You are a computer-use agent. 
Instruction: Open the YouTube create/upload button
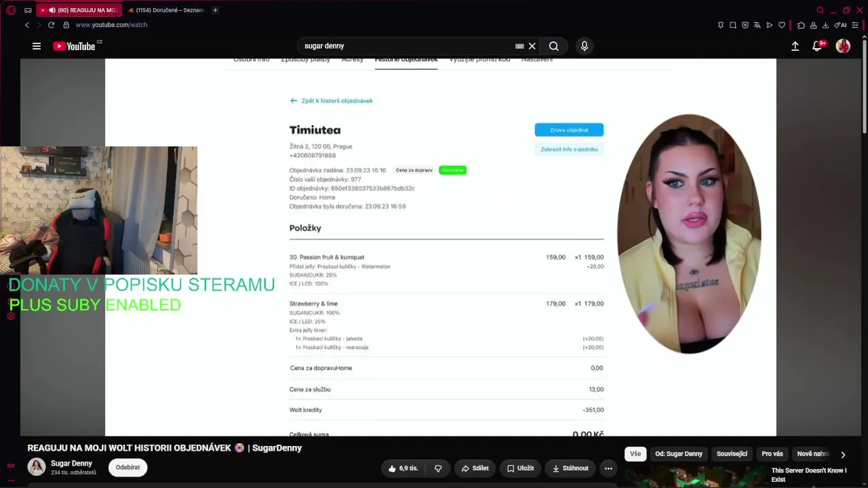coord(795,46)
